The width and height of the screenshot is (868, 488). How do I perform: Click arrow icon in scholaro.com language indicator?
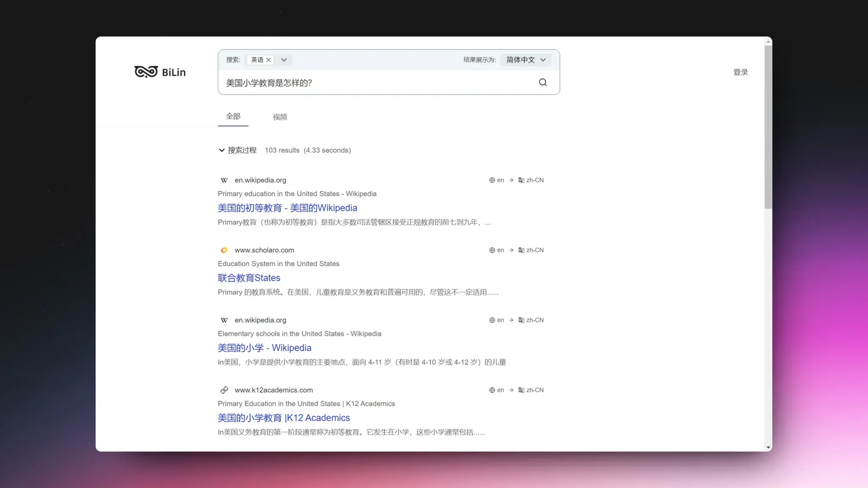point(511,250)
